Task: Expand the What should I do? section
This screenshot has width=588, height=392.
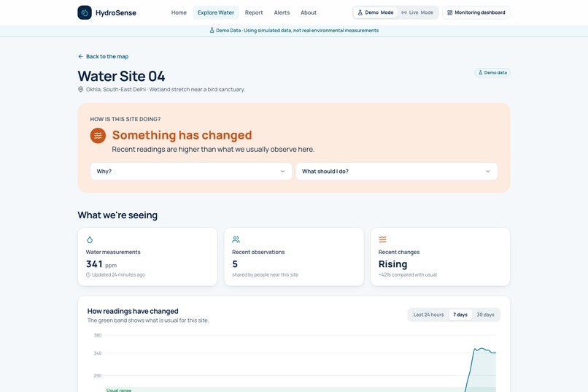Action: [x=396, y=171]
